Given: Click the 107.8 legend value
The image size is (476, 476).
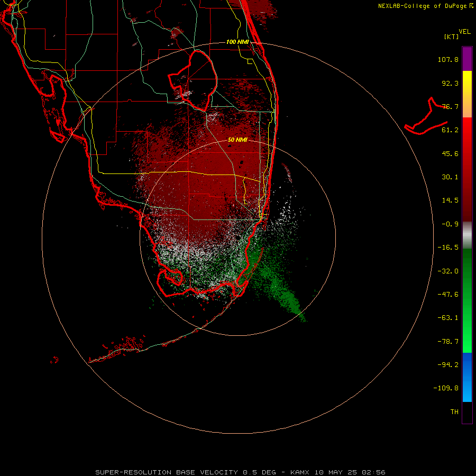Looking at the screenshot, I should (x=448, y=59).
